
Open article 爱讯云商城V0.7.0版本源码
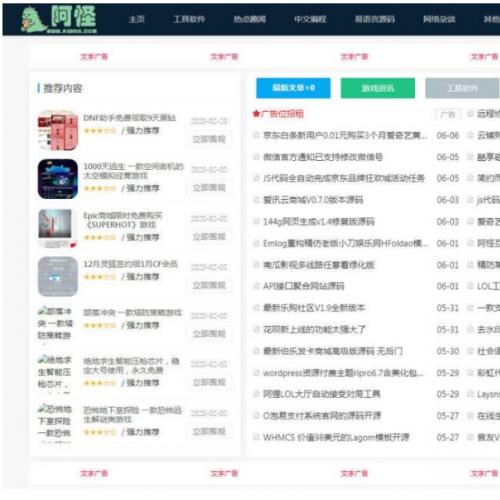click(313, 200)
